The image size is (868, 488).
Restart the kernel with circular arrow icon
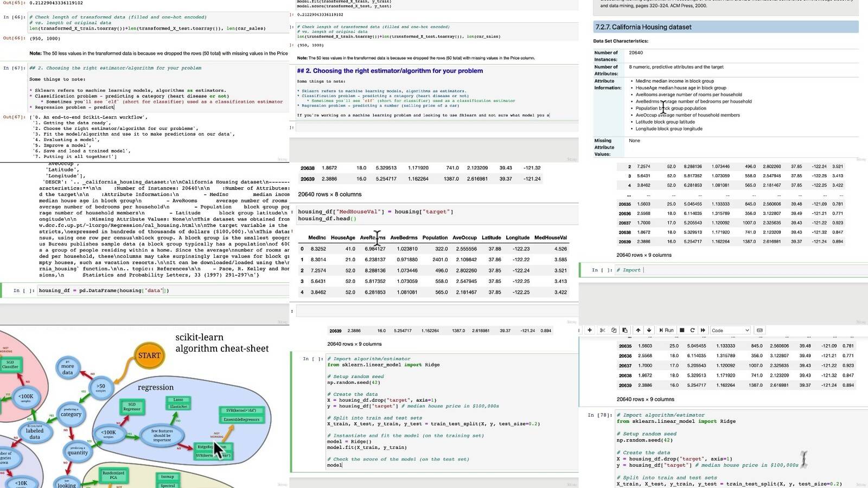[692, 330]
